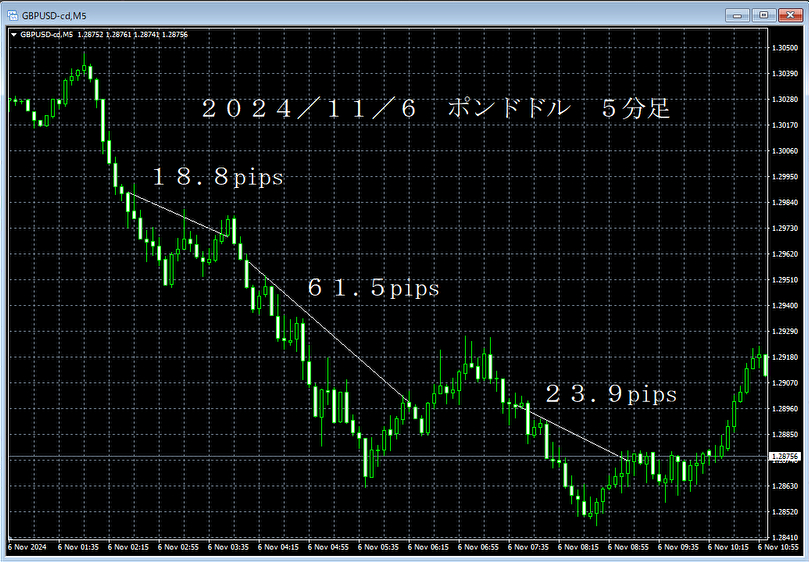Click the 6 Nov 02:55 time axis label
This screenshot has width=809, height=562.
pos(178,547)
